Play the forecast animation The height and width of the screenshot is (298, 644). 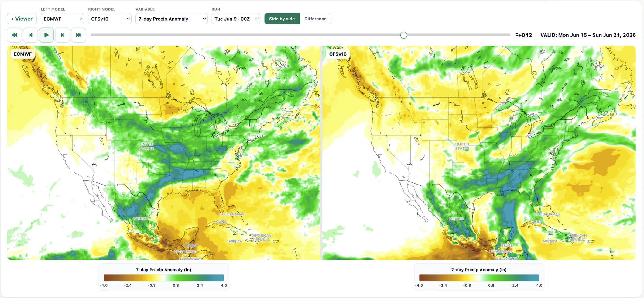[46, 35]
